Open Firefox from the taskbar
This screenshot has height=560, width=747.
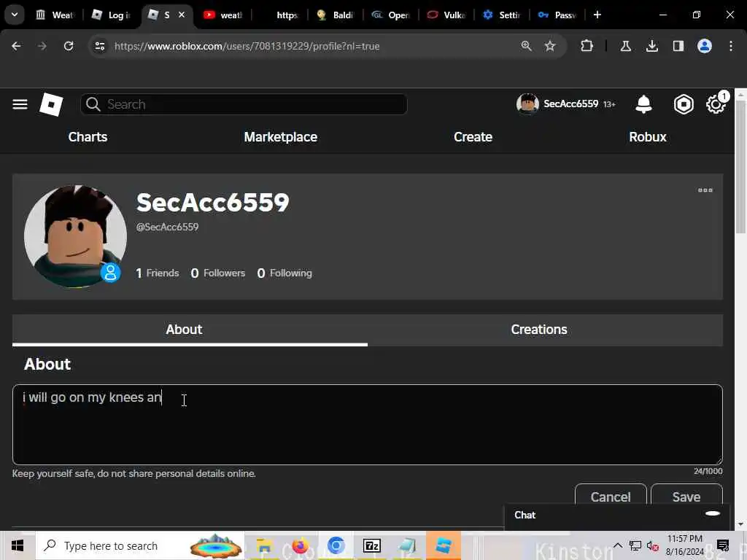[300, 545]
